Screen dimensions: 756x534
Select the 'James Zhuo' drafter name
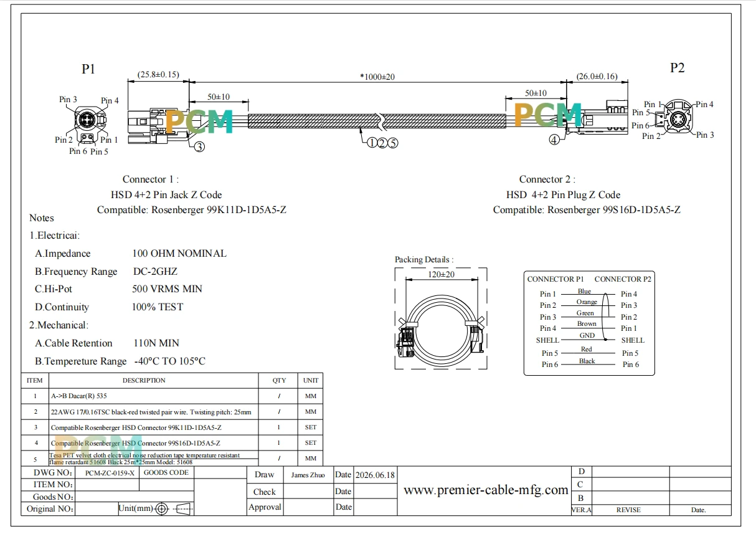tap(308, 475)
